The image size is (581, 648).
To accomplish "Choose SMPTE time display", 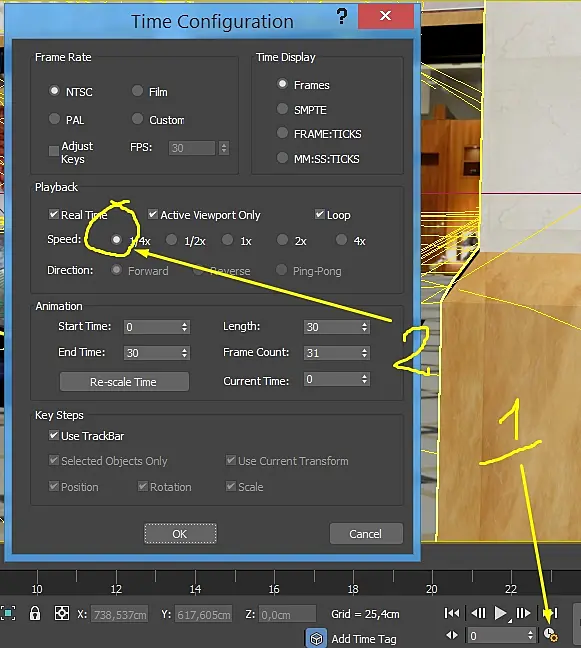I will pos(282,109).
